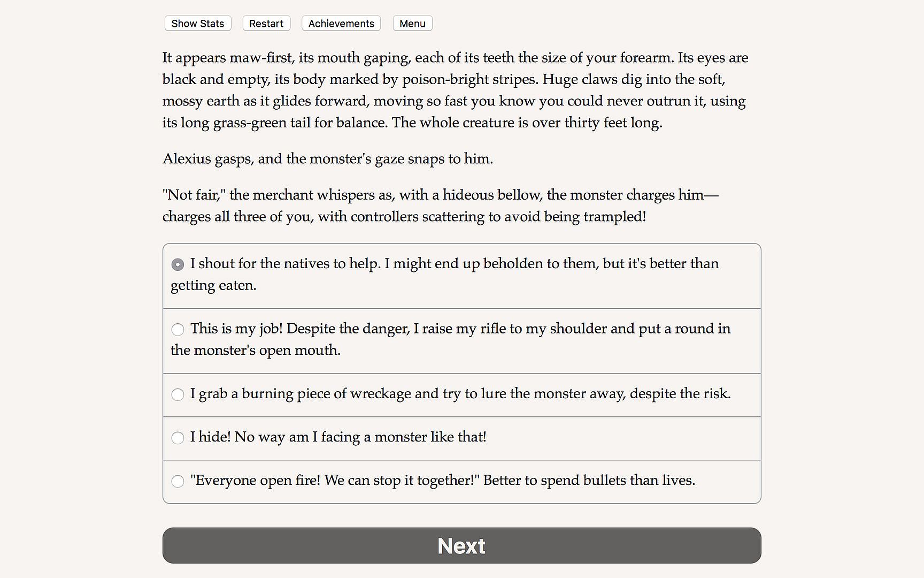Choose the 'Everyone open fire!' radio button

coord(178,481)
